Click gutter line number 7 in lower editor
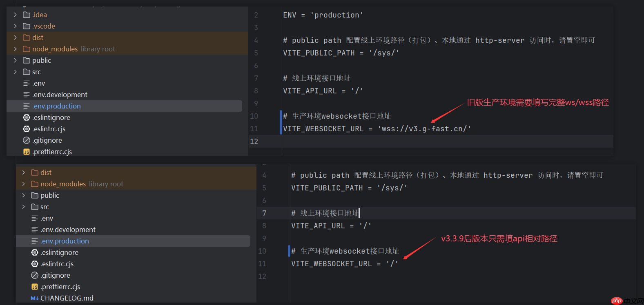This screenshot has height=305, width=644. click(264, 213)
